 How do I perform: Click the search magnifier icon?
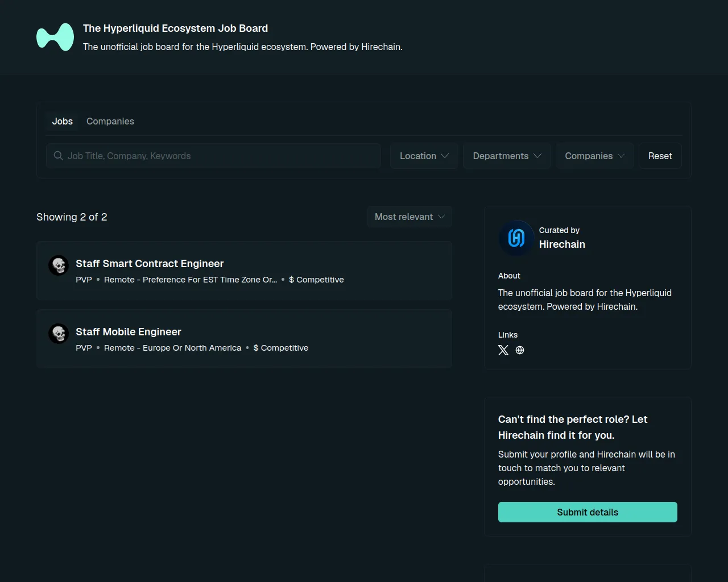coord(58,156)
